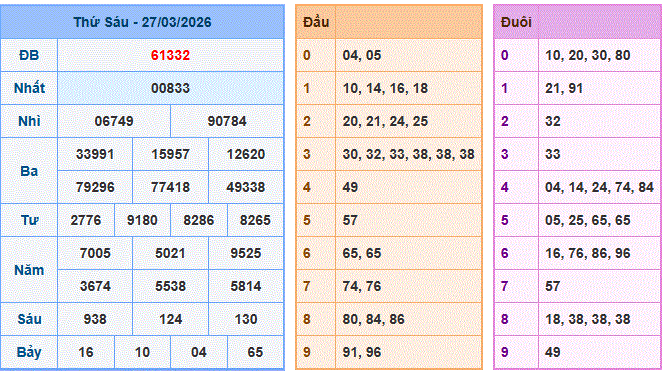This screenshot has height=373, width=666.
Task: Select the ĐB special prize number 61332
Action: click(x=170, y=55)
